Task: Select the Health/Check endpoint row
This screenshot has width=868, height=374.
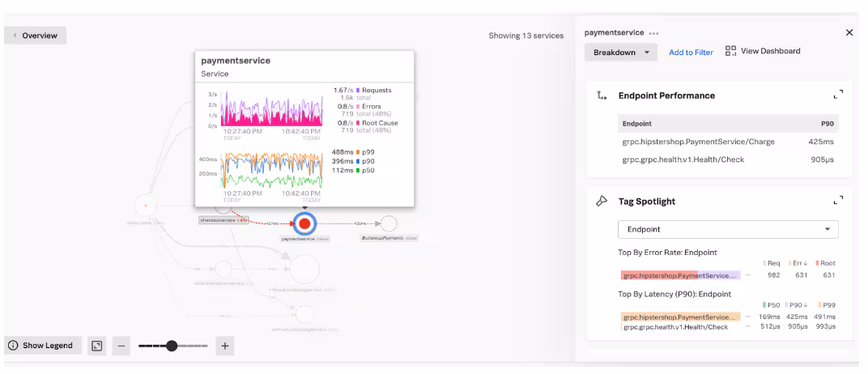Action: pyautogui.click(x=683, y=159)
